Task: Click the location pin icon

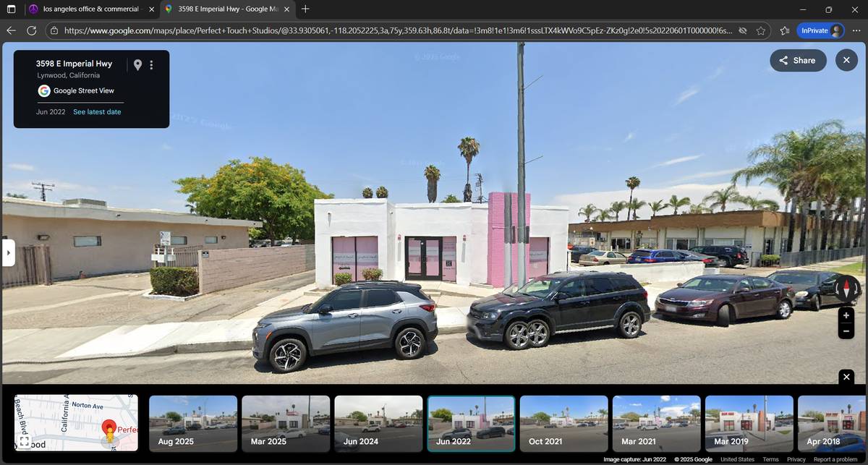Action: [x=137, y=65]
